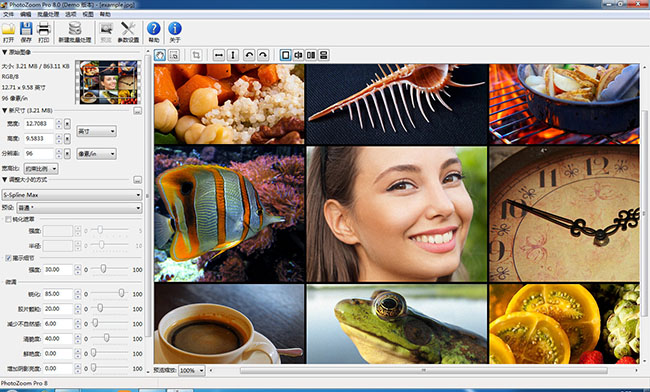This screenshot has width=650, height=392.
Task: Click the horizontal preview scrollbar
Action: tap(423, 370)
